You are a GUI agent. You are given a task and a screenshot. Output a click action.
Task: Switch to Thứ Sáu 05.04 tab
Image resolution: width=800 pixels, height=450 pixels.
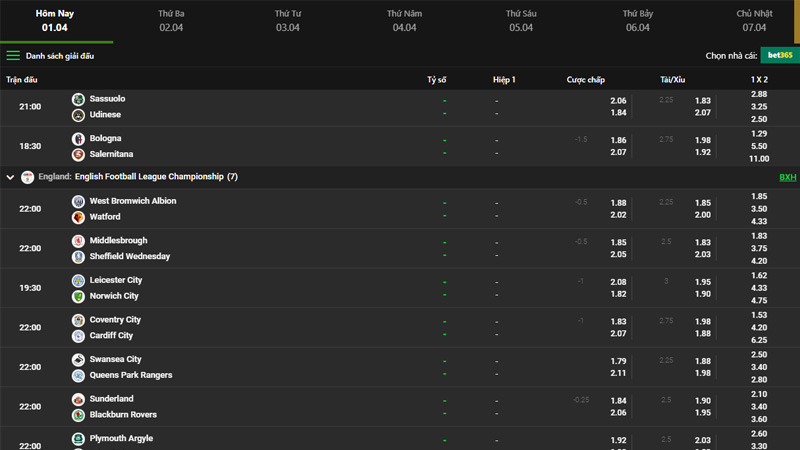521,20
